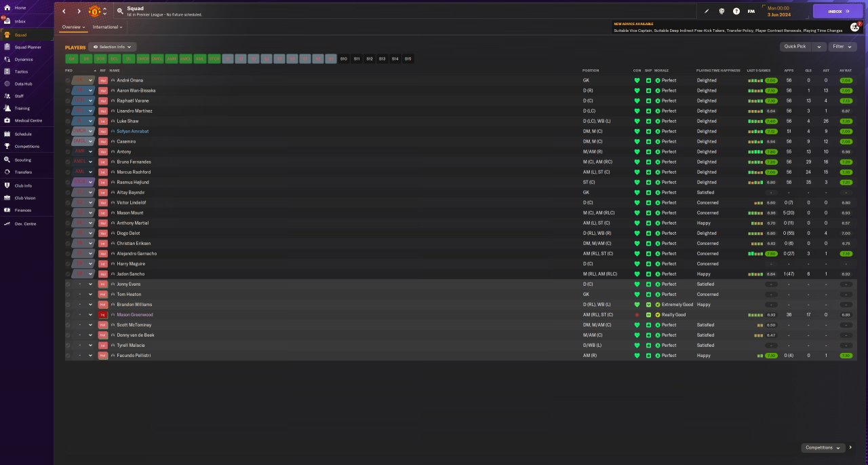The height and width of the screenshot is (465, 868).
Task: Click the pencil edit icon
Action: (707, 11)
